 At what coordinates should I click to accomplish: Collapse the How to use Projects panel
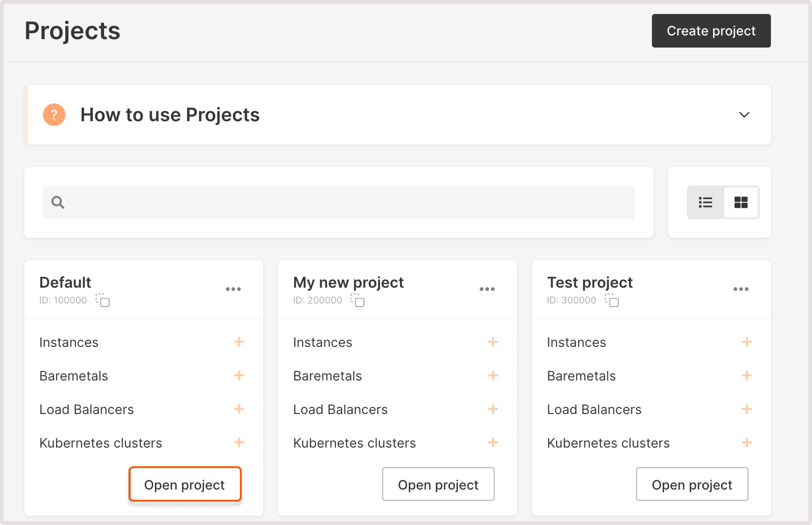tap(744, 114)
